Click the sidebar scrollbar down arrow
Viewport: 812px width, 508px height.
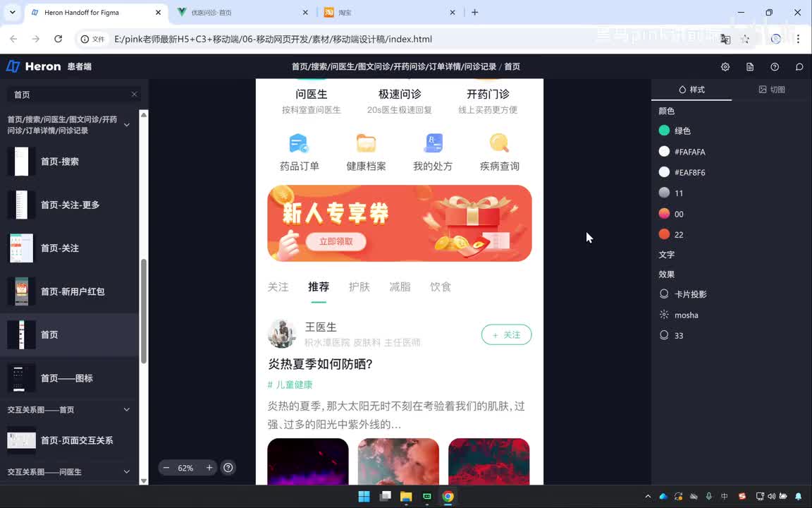coord(144,480)
